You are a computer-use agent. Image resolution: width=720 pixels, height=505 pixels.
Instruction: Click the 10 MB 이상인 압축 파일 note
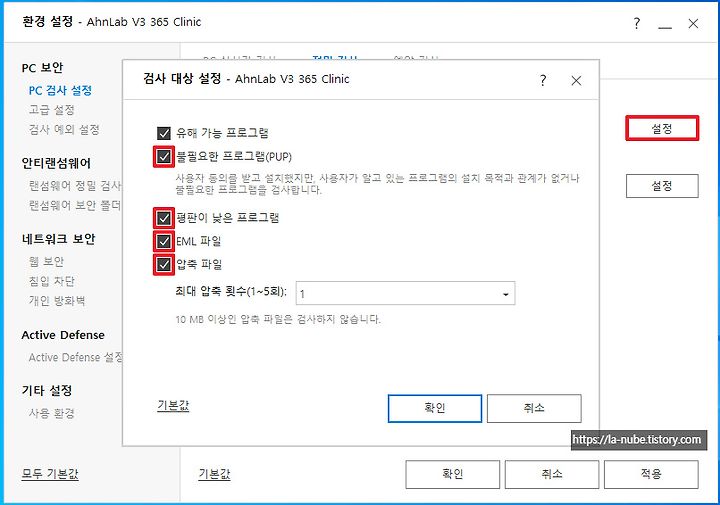click(278, 319)
